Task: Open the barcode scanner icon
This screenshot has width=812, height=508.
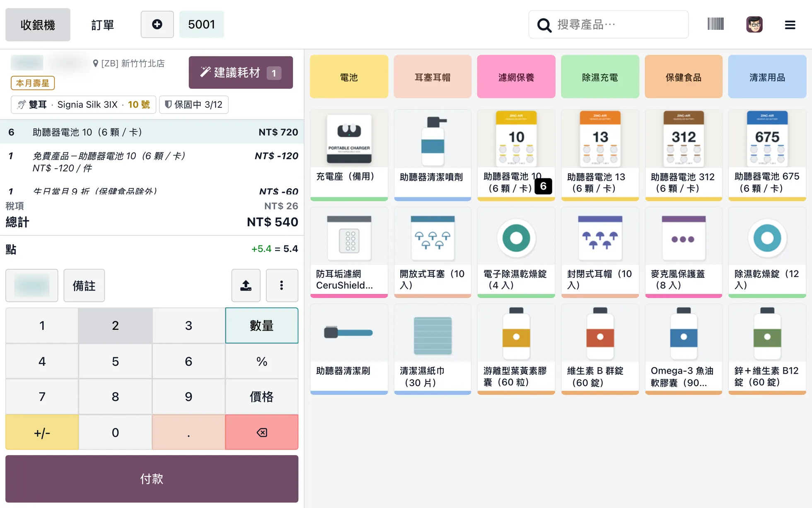Action: coord(715,24)
